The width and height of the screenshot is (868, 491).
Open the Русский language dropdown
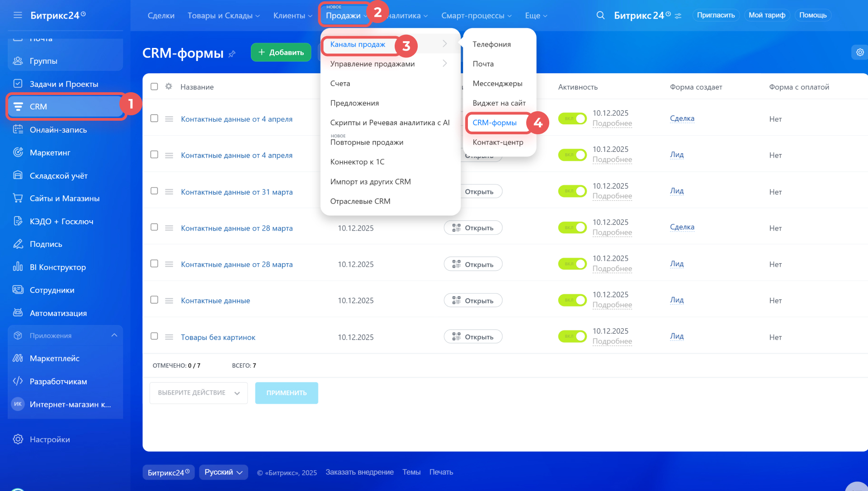click(223, 472)
